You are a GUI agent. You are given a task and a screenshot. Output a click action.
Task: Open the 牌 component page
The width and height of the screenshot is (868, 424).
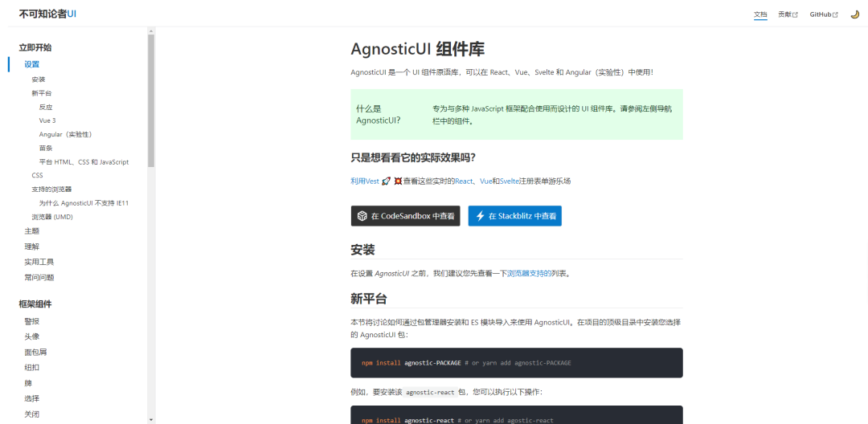pos(28,383)
